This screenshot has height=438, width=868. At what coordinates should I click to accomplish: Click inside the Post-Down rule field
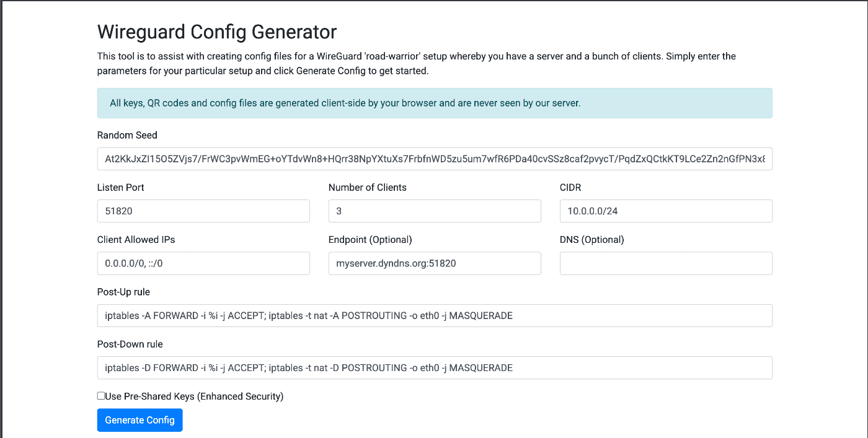[x=434, y=367]
